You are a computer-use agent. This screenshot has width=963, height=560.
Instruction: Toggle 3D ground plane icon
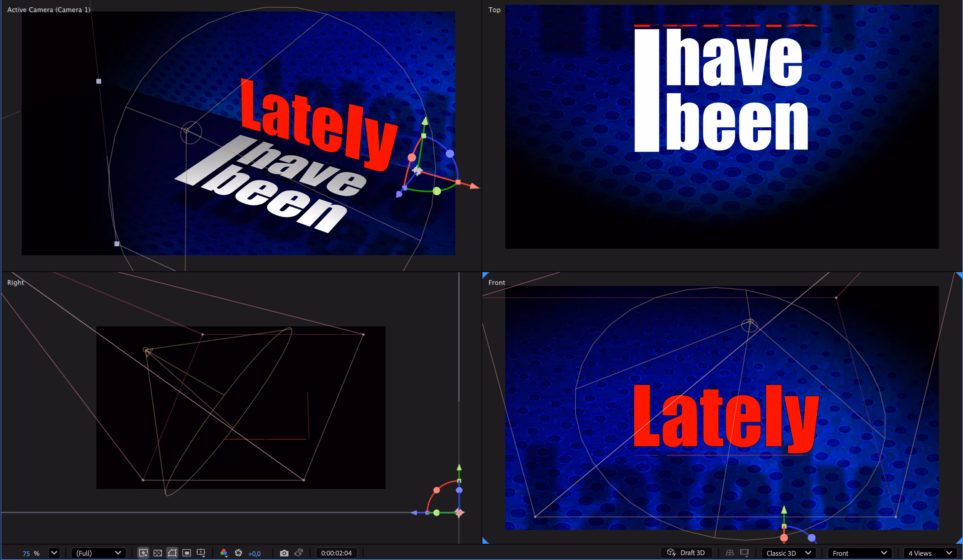click(x=730, y=553)
